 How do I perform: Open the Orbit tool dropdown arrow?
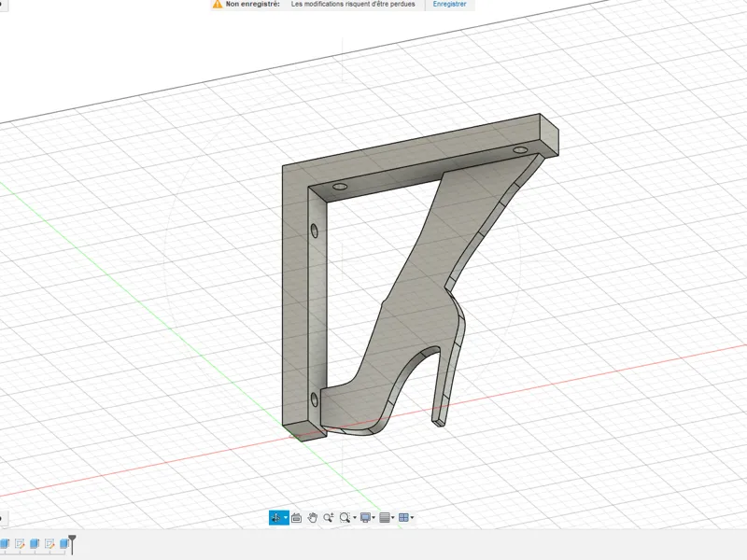pyautogui.click(x=286, y=518)
